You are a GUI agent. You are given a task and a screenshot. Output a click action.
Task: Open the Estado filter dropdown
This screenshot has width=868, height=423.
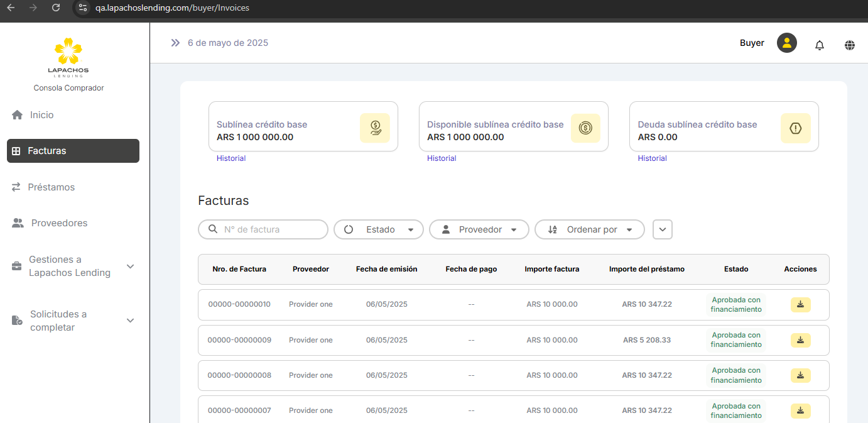pos(378,230)
